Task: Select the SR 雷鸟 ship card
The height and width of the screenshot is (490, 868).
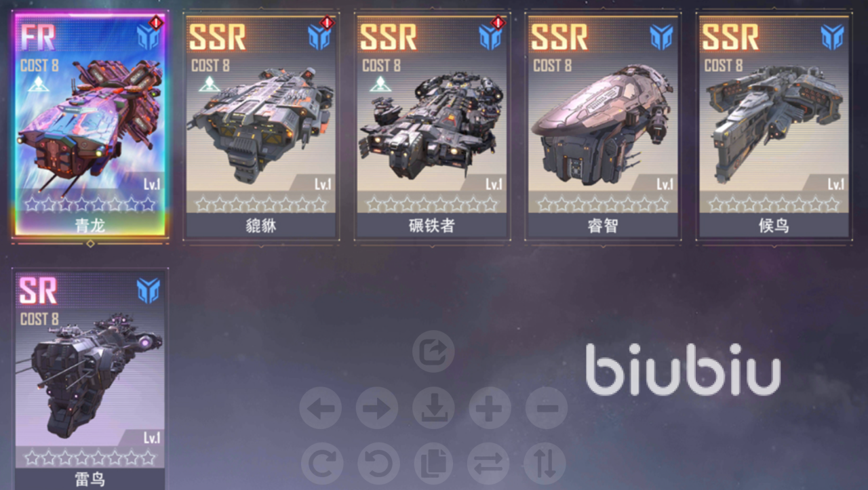Action: 90,380
